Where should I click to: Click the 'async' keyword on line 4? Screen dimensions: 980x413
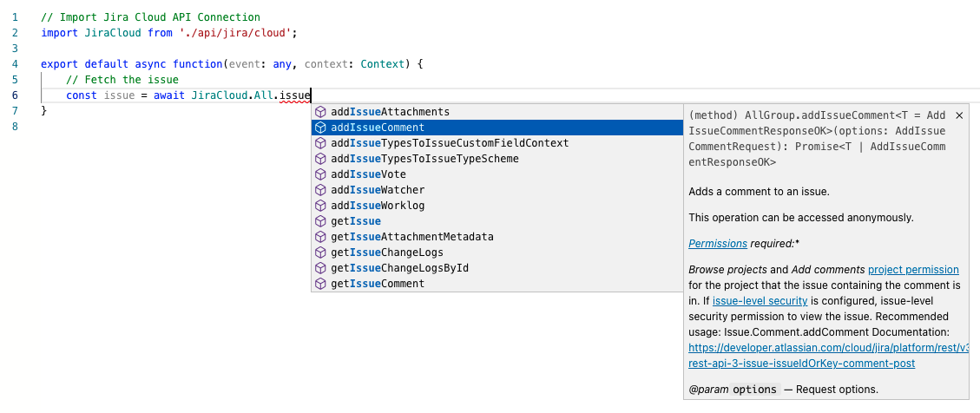coord(151,64)
